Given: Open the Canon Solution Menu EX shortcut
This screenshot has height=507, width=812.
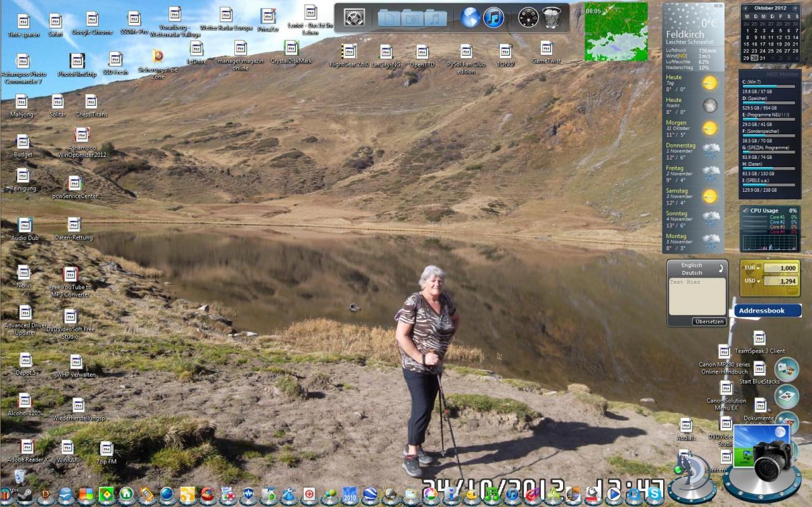Looking at the screenshot, I should point(726,396).
